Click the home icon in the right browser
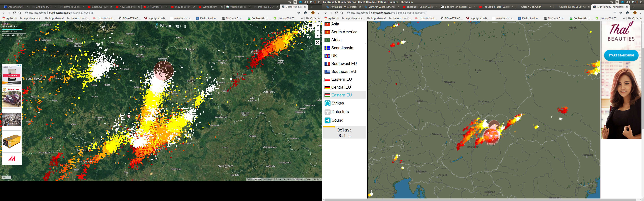 (342, 13)
